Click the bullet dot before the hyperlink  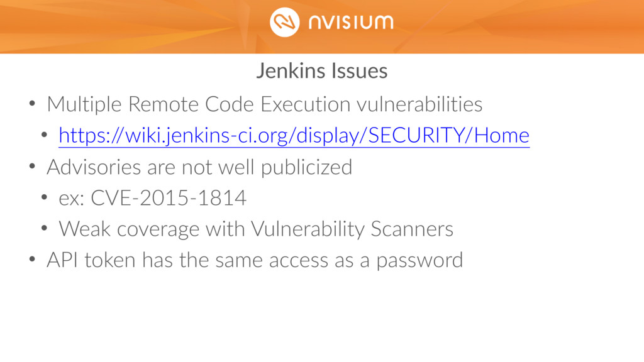[x=45, y=135]
